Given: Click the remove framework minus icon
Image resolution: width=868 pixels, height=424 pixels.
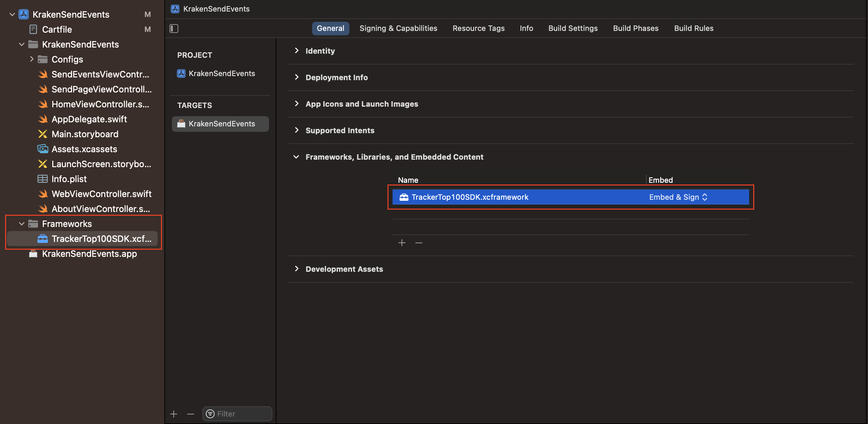Looking at the screenshot, I should pos(419,243).
